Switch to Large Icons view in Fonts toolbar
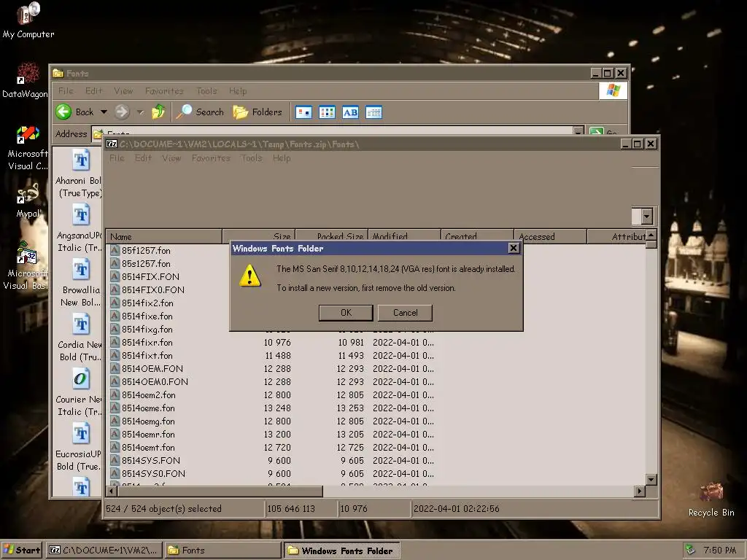 (303, 112)
